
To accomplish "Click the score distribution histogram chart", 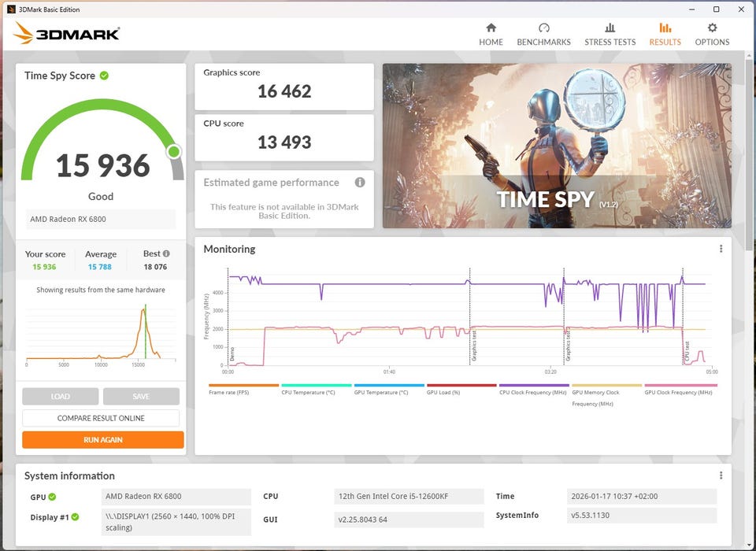I will point(101,334).
